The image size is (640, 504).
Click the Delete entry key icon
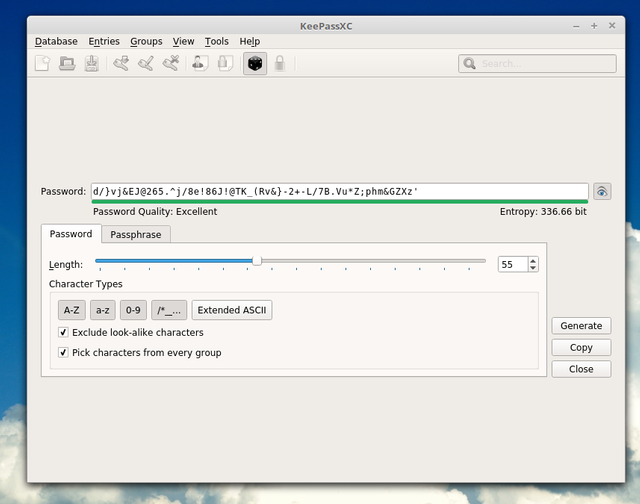[x=171, y=63]
